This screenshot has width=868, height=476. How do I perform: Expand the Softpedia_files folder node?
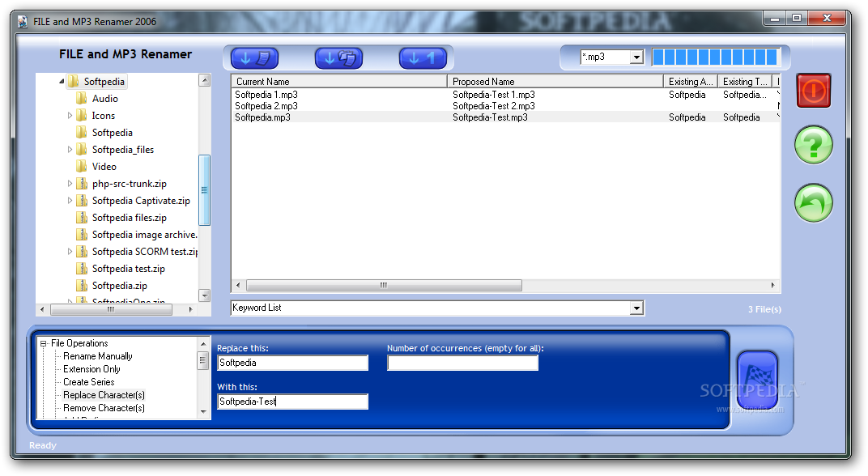click(70, 150)
